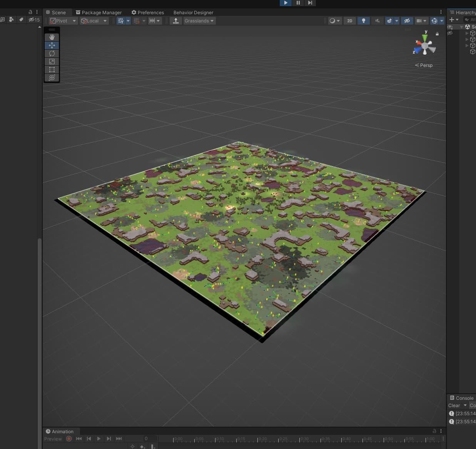Viewport: 476px width, 449px height.
Task: Toggle scene lighting lightbulb
Action: [x=364, y=21]
